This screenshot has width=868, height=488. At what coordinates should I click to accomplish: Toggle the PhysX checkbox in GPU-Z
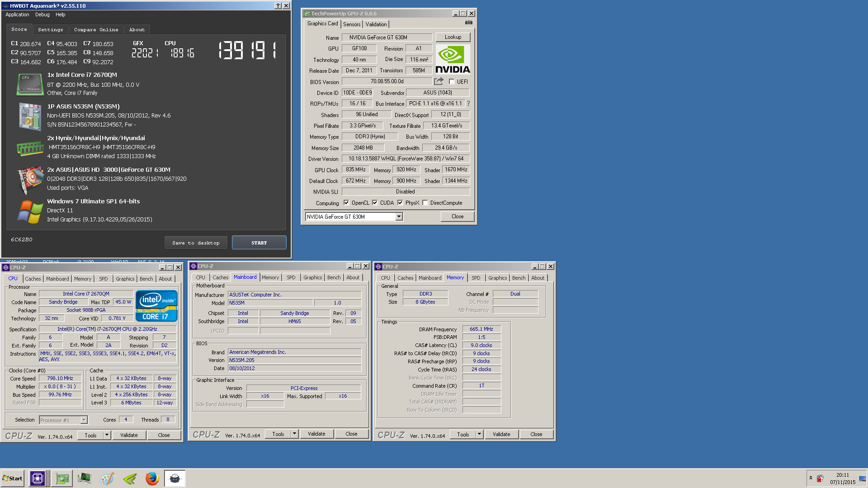pyautogui.click(x=400, y=203)
